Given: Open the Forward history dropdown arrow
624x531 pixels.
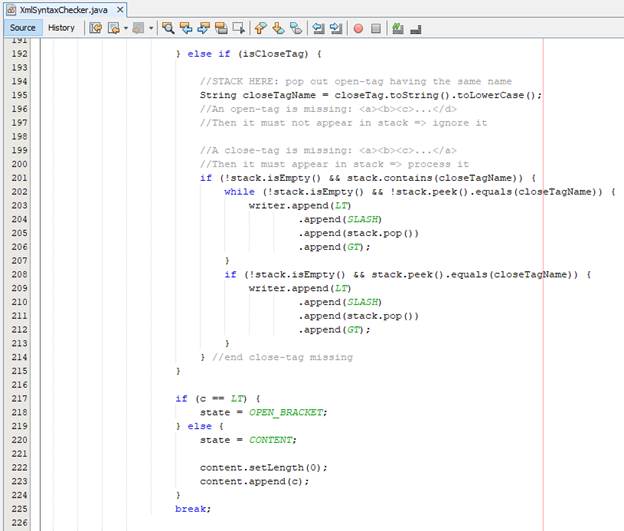Looking at the screenshot, I should pos(151,28).
